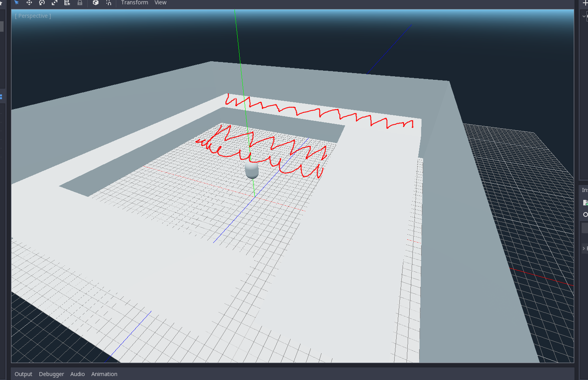
Task: Select the capsule object in the 3D viewport
Action: (252, 171)
